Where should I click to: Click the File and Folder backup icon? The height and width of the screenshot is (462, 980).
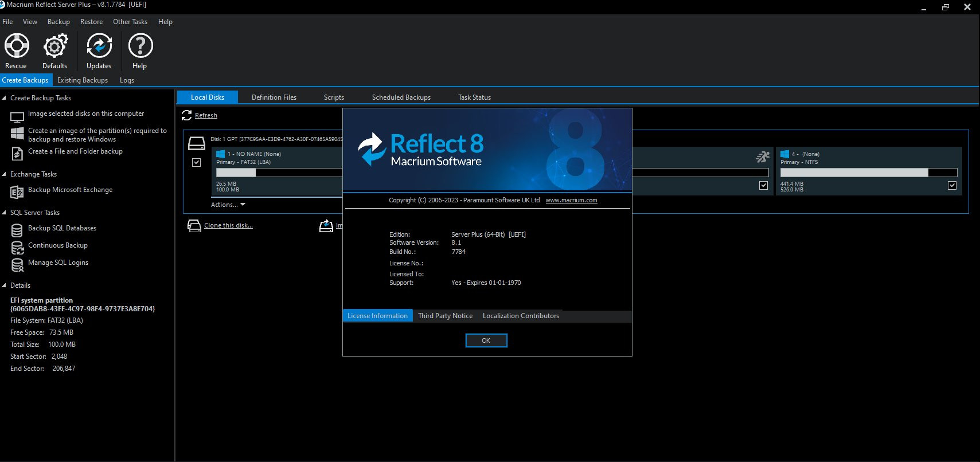[17, 154]
